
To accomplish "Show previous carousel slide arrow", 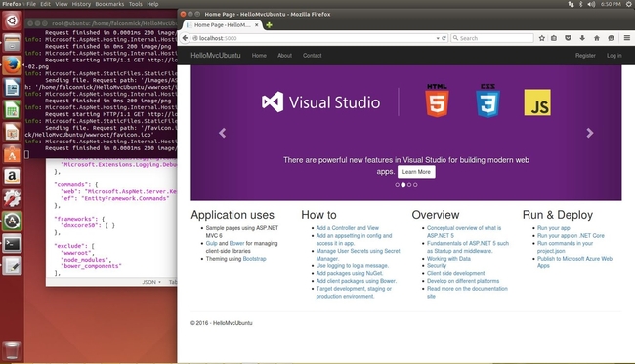I will tap(223, 133).
